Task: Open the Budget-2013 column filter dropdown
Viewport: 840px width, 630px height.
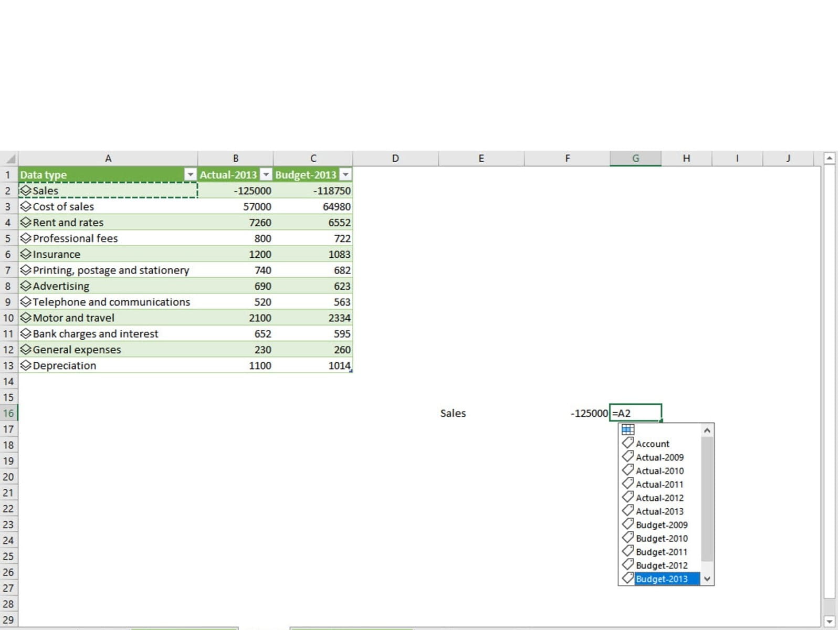Action: point(345,175)
